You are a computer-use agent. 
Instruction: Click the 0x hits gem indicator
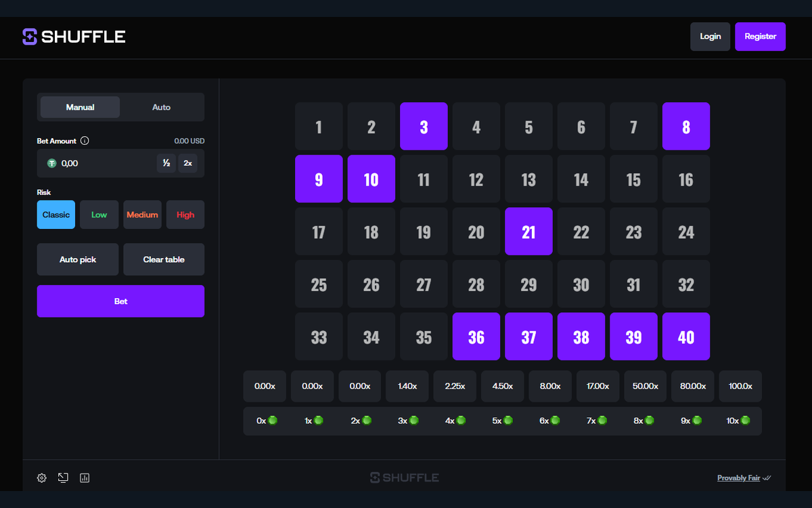point(267,421)
